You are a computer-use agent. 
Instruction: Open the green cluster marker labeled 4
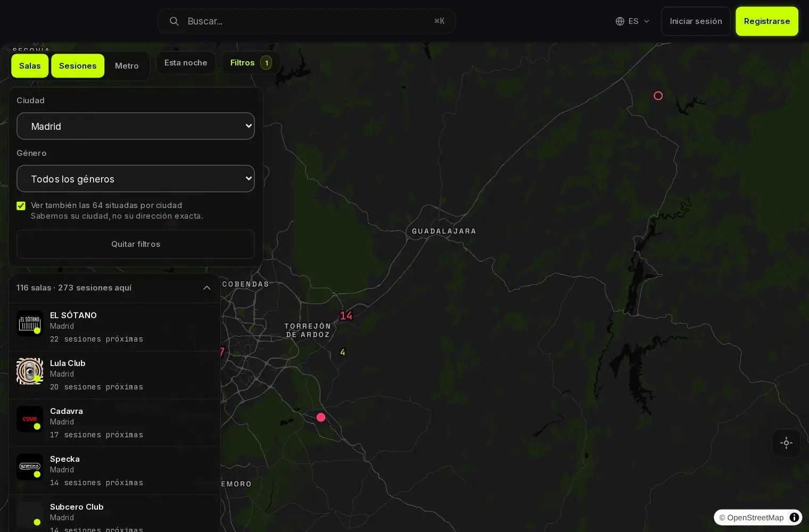(x=343, y=352)
